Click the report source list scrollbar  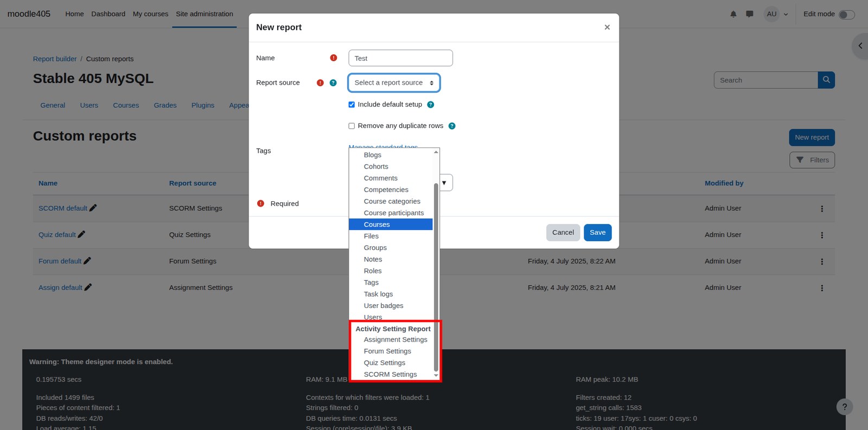[436, 277]
